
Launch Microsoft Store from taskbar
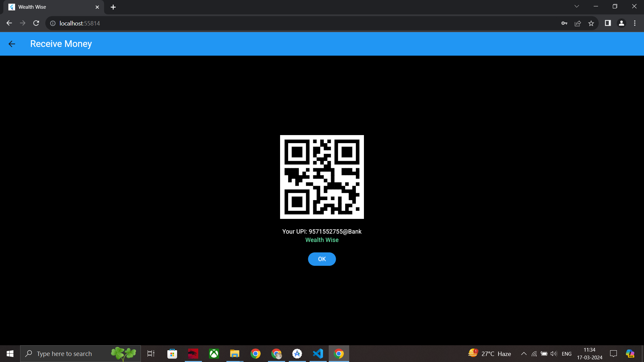click(x=172, y=354)
